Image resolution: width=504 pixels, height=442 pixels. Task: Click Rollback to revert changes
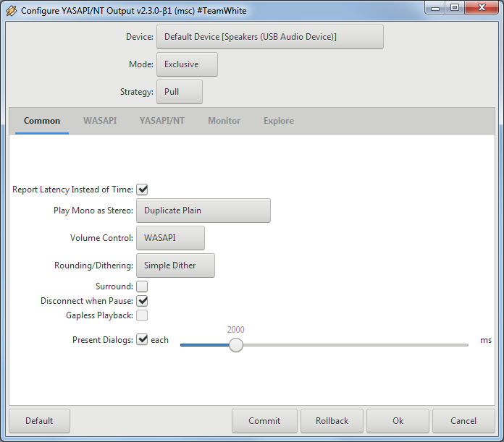click(x=332, y=421)
